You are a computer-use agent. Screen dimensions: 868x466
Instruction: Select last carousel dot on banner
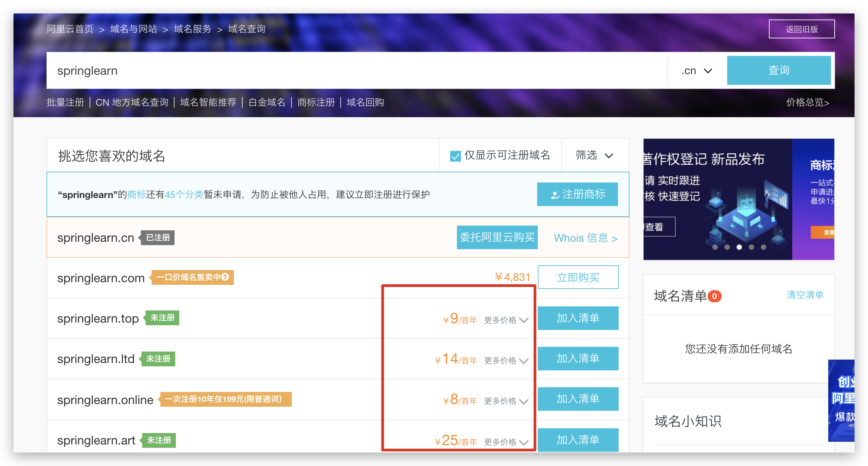[764, 247]
